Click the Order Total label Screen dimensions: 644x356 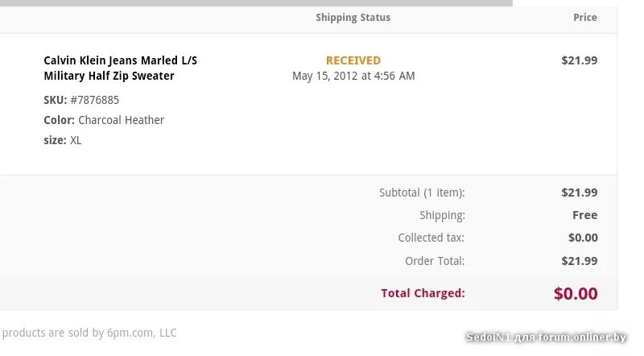(x=435, y=261)
